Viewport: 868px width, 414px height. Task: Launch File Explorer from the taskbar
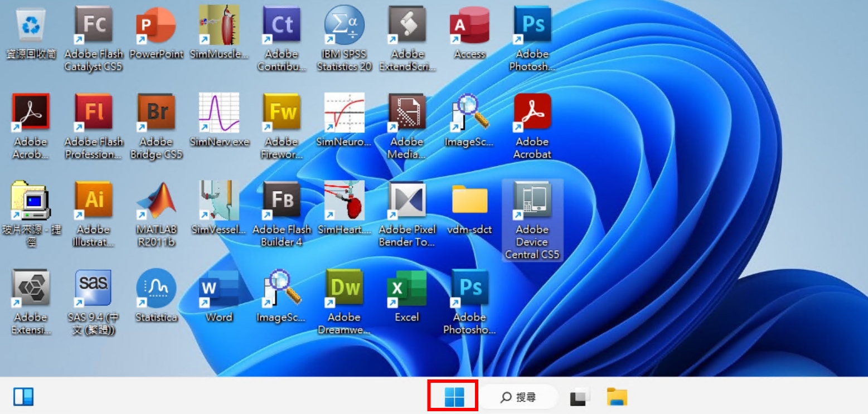pos(617,397)
